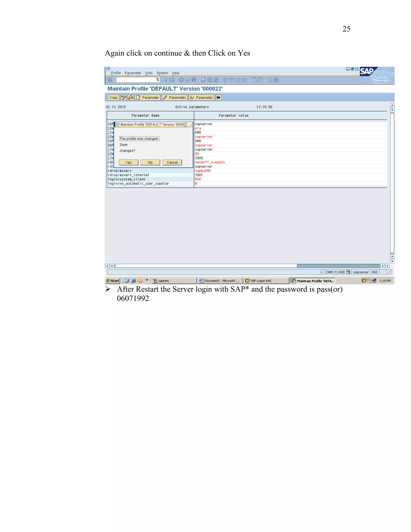This screenshot has width=411, height=532.
Task: Switch to sapmmc taskbar window
Action: click(x=174, y=281)
